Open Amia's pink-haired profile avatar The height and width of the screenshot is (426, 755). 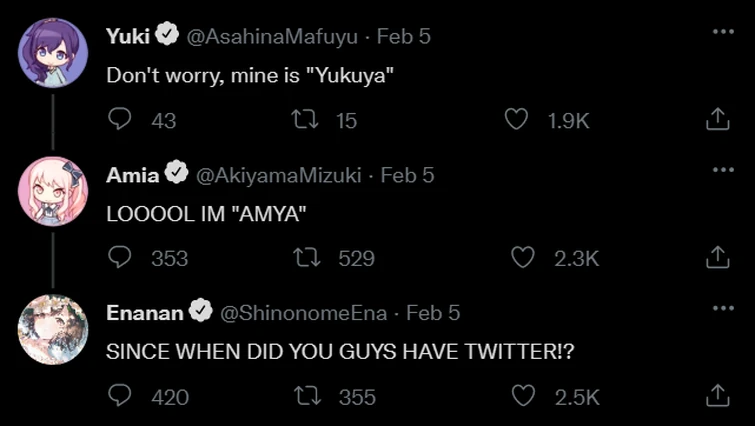coord(53,191)
